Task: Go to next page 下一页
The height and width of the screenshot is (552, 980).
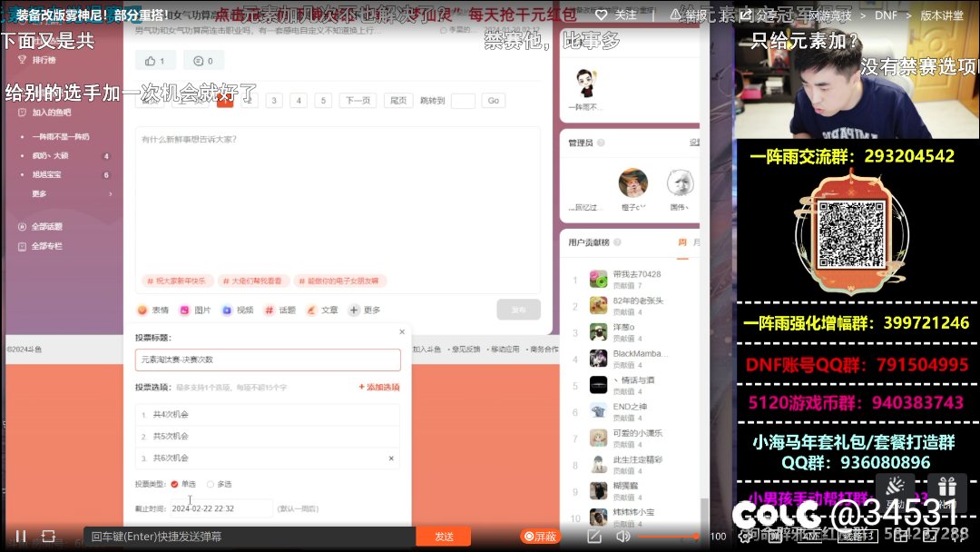Action: pyautogui.click(x=358, y=100)
